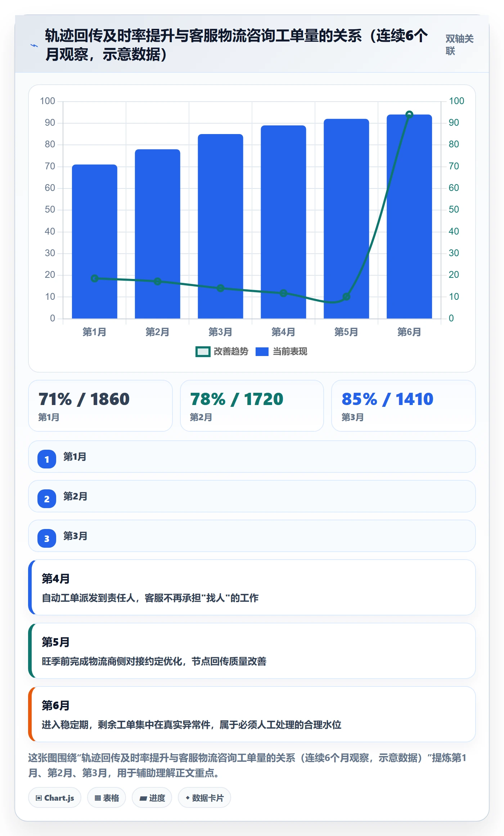The image size is (504, 836).
Task: Select the 85% / 1410 data card
Action: pos(404,406)
